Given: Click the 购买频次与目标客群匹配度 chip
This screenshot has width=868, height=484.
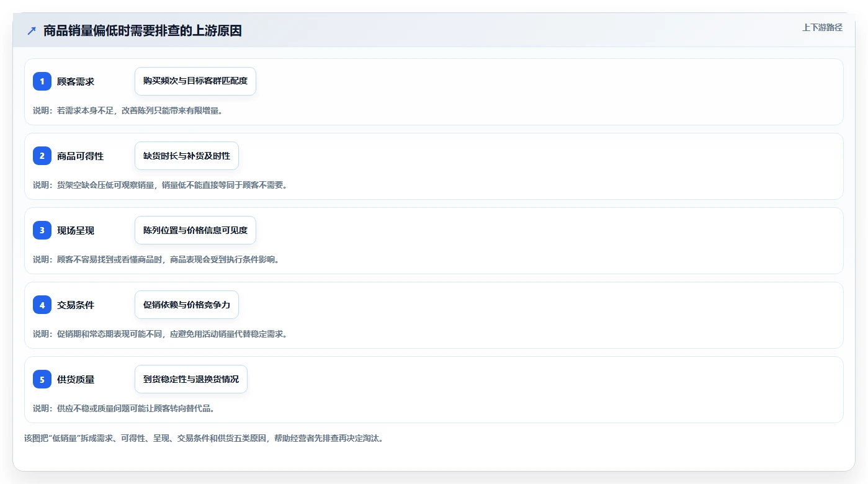Looking at the screenshot, I should (x=195, y=81).
